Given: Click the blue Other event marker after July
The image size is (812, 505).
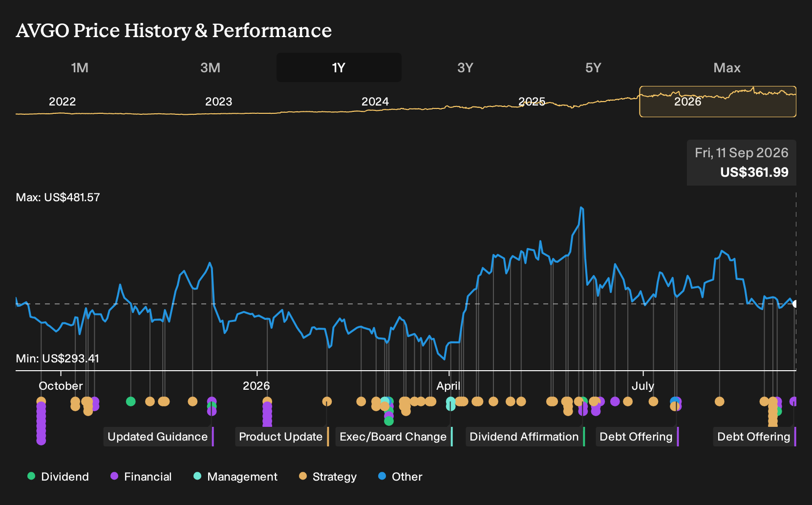Looking at the screenshot, I should click(x=674, y=401).
